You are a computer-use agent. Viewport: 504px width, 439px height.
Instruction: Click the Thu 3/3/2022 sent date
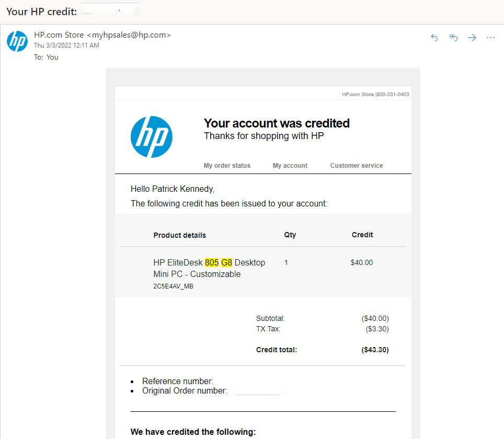pos(66,45)
